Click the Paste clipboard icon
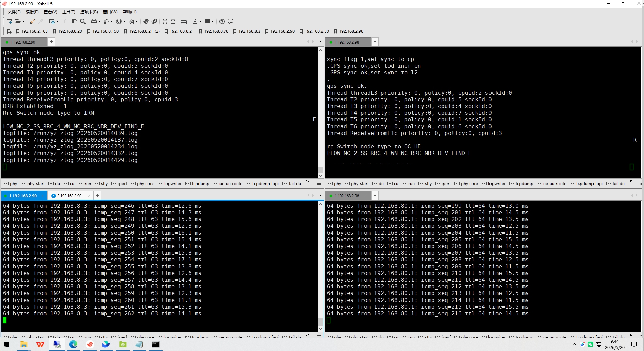Image resolution: width=644 pixels, height=351 pixels. coord(75,21)
